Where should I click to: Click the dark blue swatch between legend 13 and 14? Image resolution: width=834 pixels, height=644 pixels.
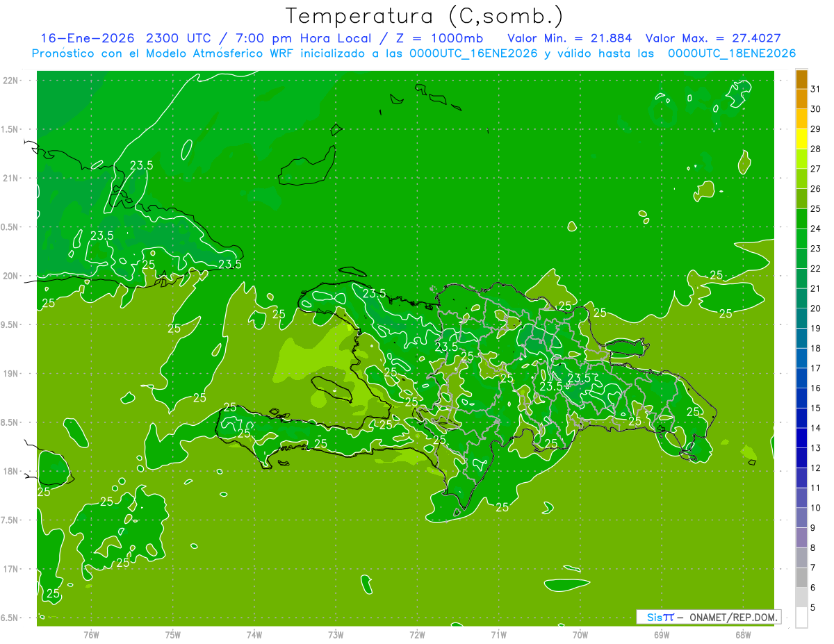801,438
